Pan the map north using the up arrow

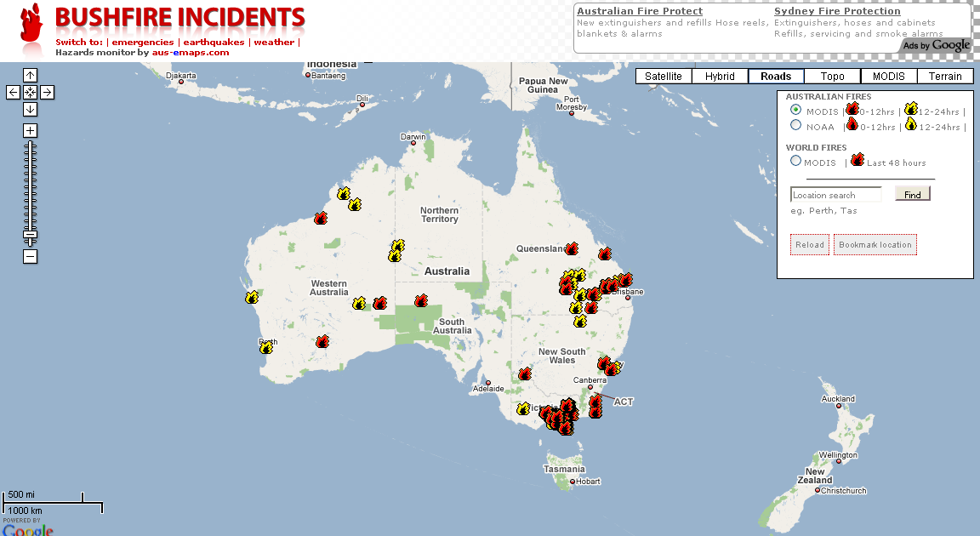[x=30, y=74]
